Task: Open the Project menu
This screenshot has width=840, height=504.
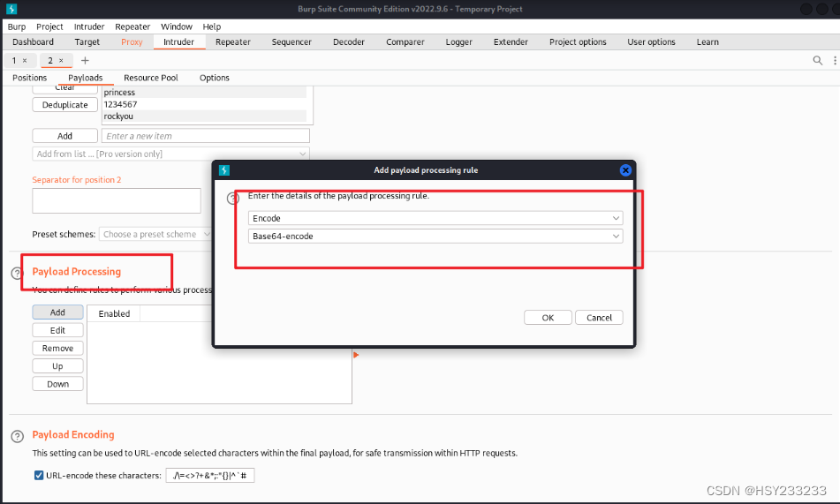Action: (49, 26)
